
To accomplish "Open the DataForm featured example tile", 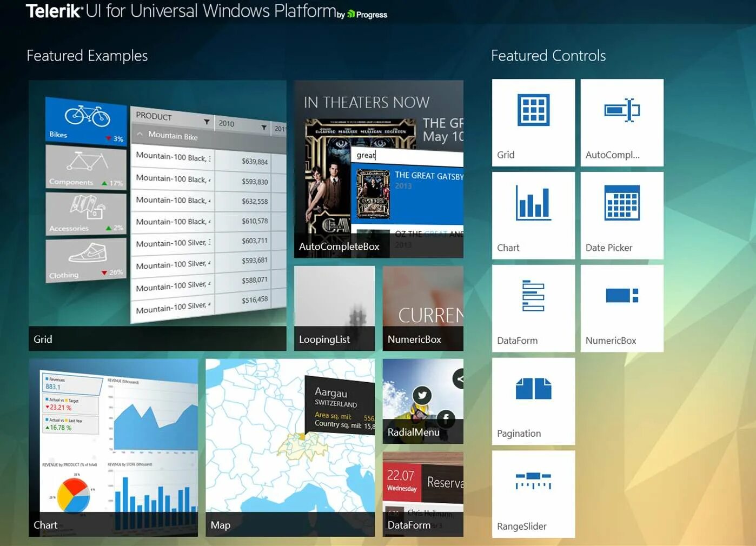I will pos(423,495).
